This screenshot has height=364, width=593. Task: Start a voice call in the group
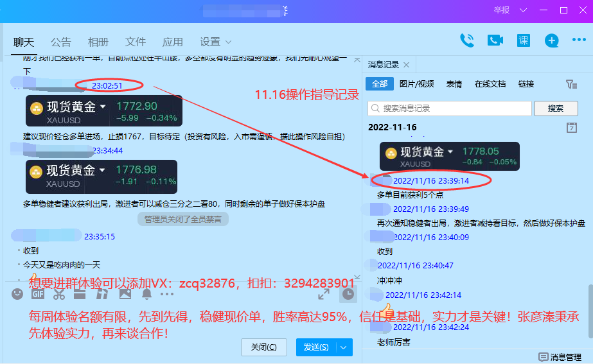coord(466,40)
